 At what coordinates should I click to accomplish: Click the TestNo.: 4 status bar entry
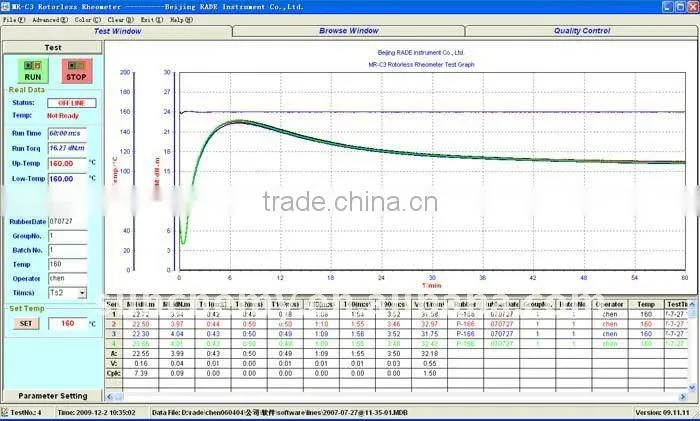click(x=26, y=413)
